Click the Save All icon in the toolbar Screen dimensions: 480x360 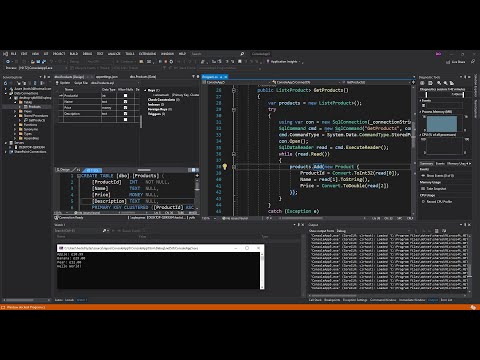(x=43, y=62)
